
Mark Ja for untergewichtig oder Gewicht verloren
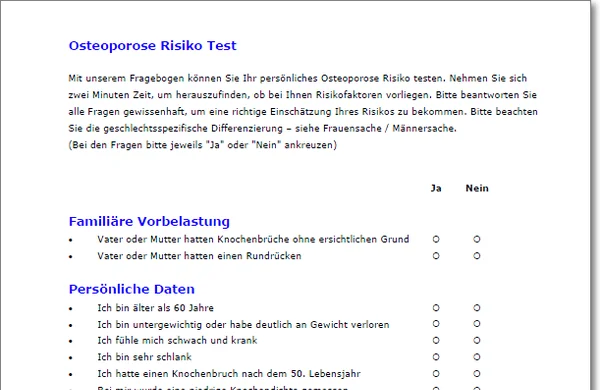(436, 324)
